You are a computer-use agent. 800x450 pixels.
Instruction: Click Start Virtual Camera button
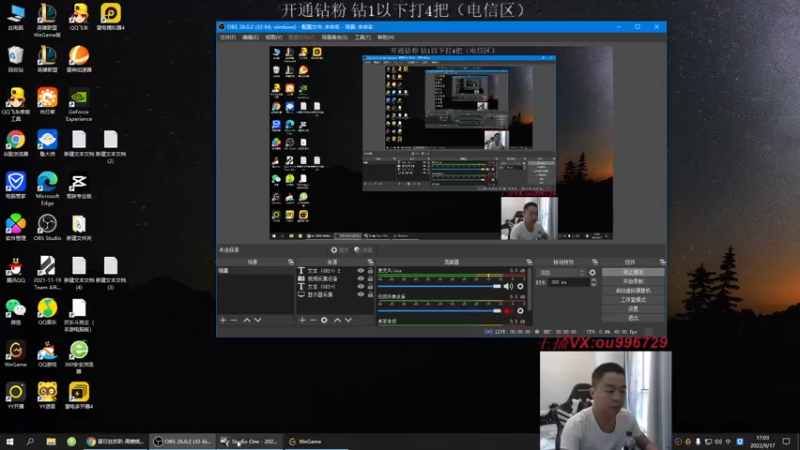pyautogui.click(x=633, y=291)
